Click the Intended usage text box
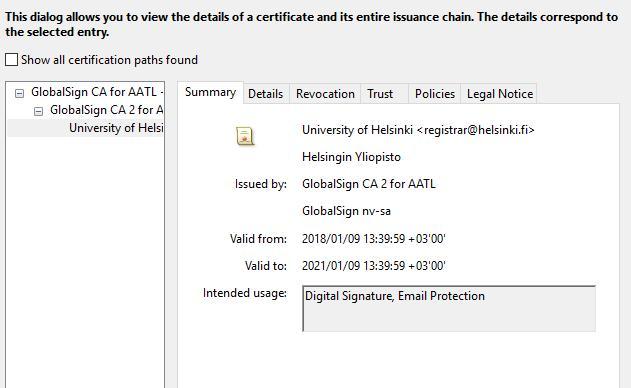631x388 pixels. point(449,309)
